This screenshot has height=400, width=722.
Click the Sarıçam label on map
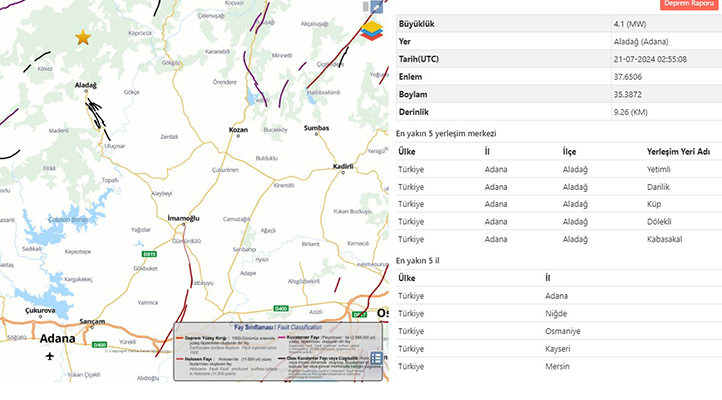pos(92,321)
